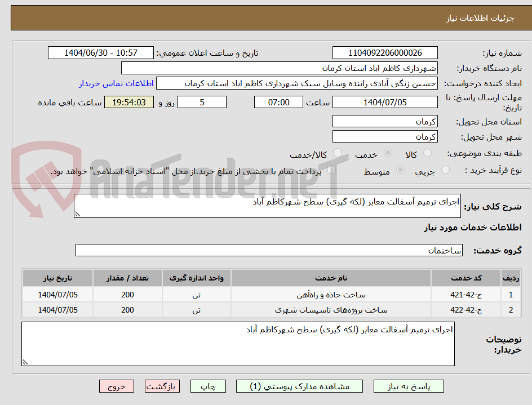Click the resize grip of the توضیحات خریدار box
The image size is (532, 405).
(x=25, y=363)
